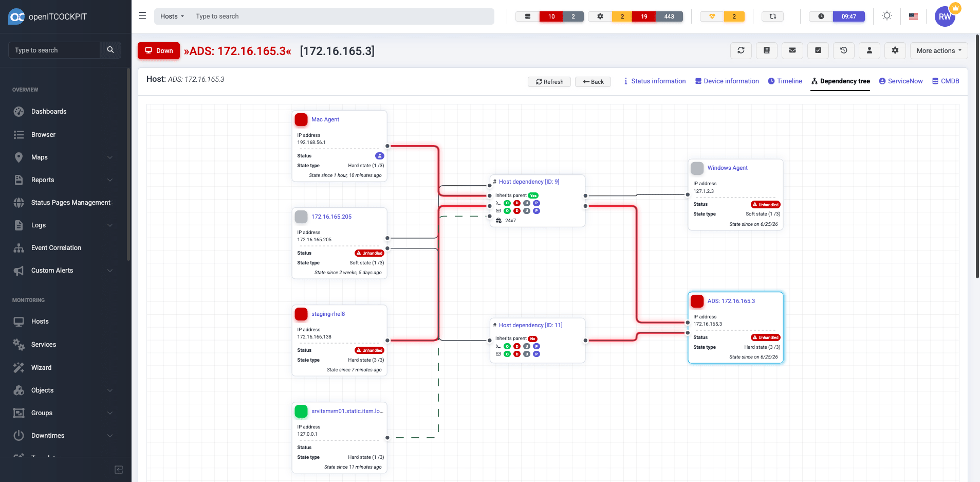Click the reschedule check refresh icon button

[x=741, y=50]
